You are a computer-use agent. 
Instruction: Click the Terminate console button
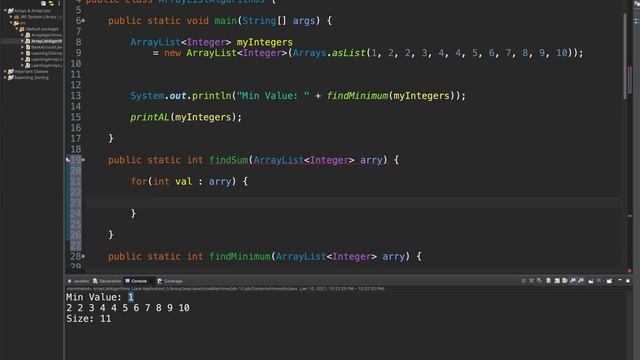(x=523, y=281)
